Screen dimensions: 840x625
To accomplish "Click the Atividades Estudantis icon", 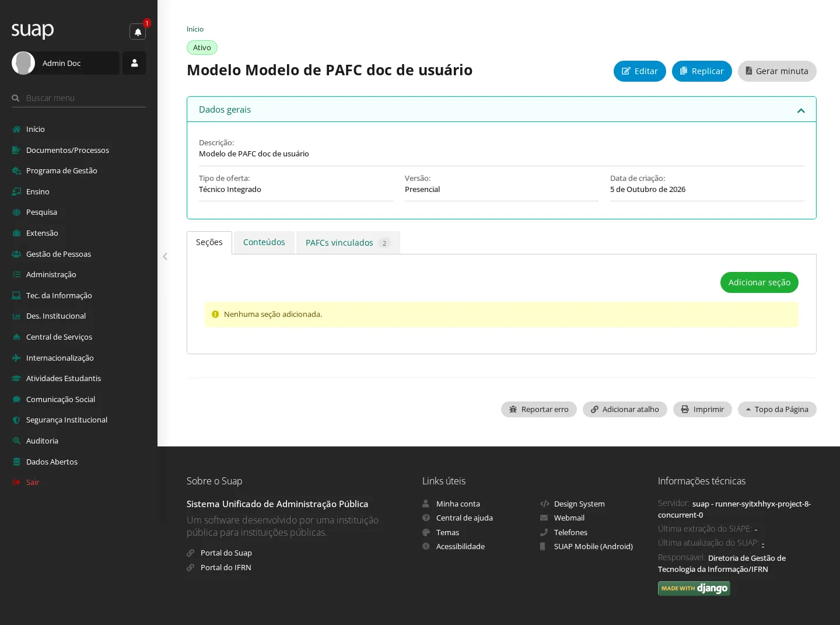I will [16, 378].
